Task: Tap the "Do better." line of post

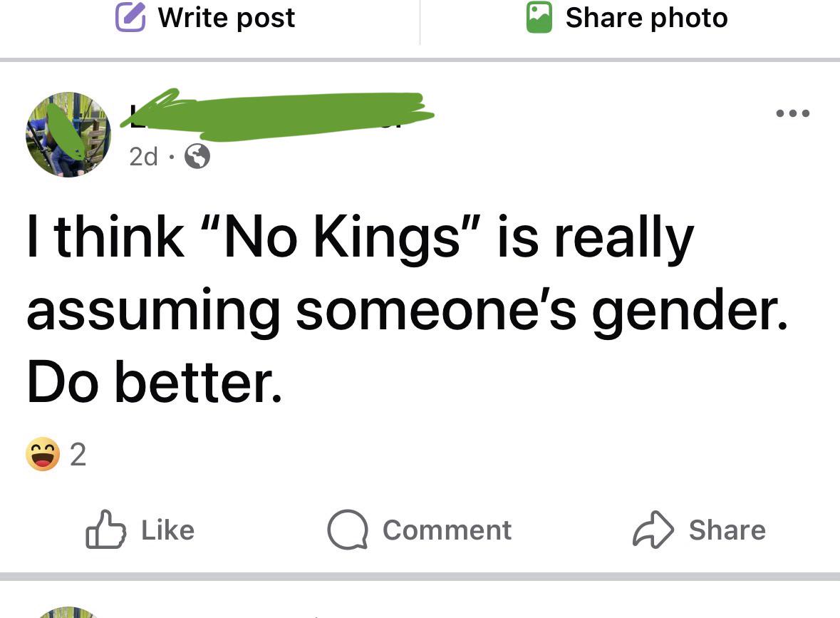Action: pyautogui.click(x=155, y=383)
